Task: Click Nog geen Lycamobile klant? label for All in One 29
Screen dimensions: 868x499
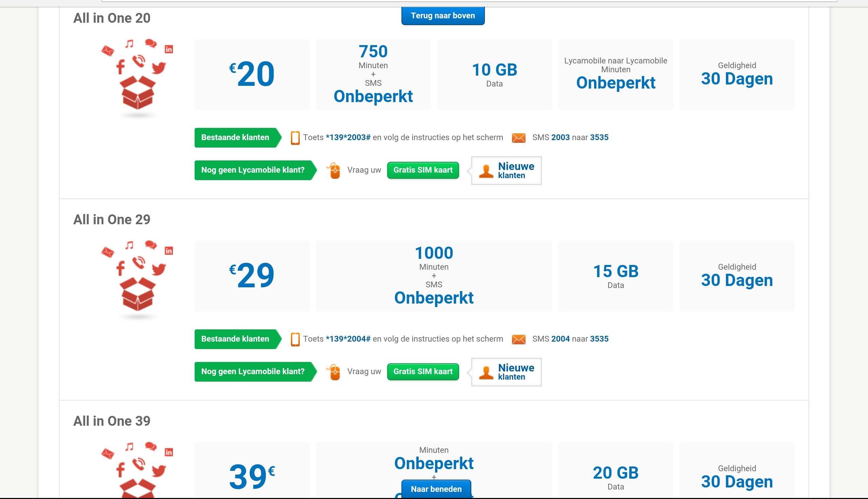Action: 253,372
